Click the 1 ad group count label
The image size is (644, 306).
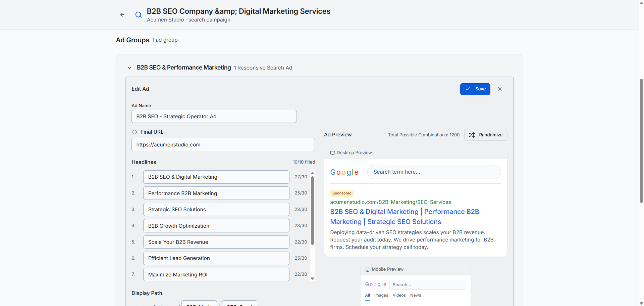[x=165, y=40]
